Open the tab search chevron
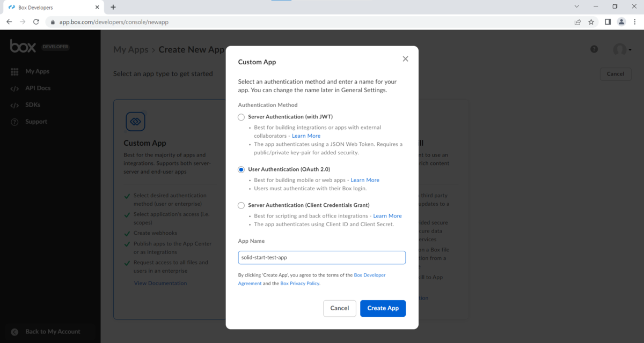This screenshot has height=343, width=644. pos(576,6)
